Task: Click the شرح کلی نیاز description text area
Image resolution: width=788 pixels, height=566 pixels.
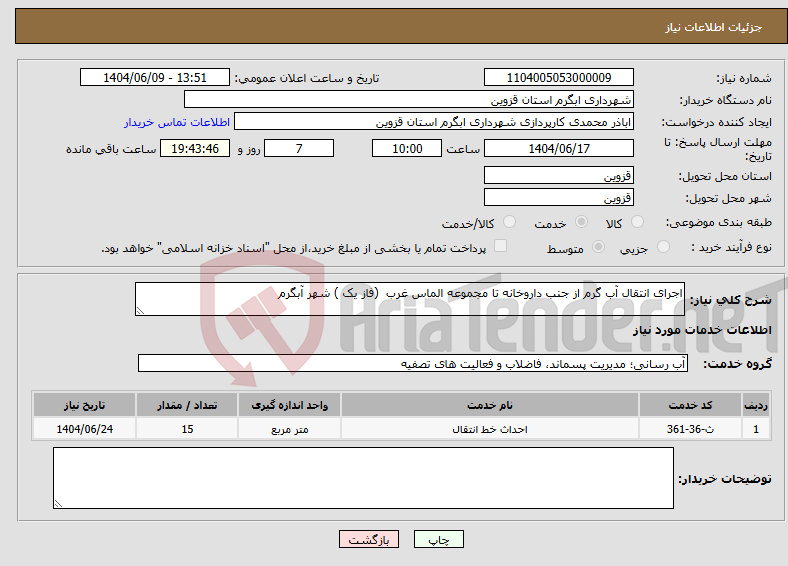Action: point(410,299)
